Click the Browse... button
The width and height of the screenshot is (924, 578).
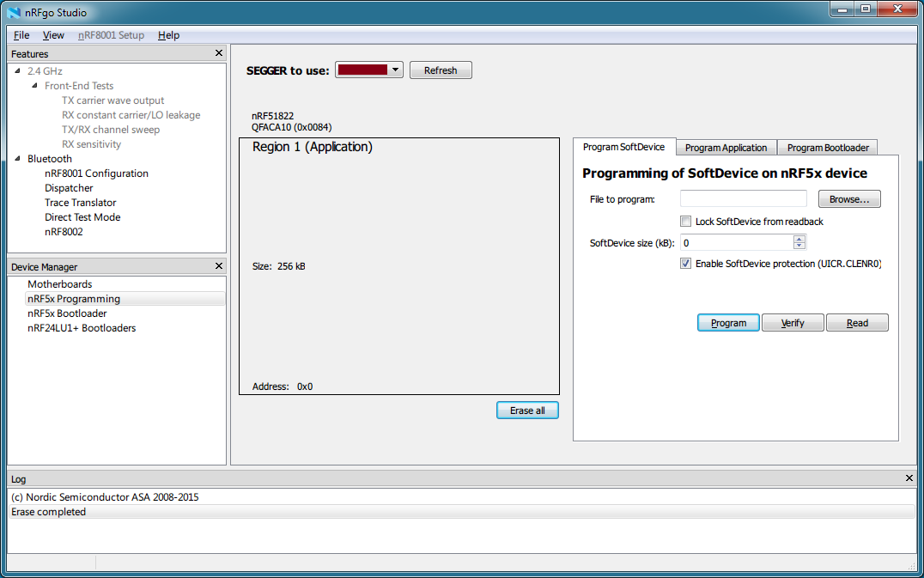[x=849, y=199]
